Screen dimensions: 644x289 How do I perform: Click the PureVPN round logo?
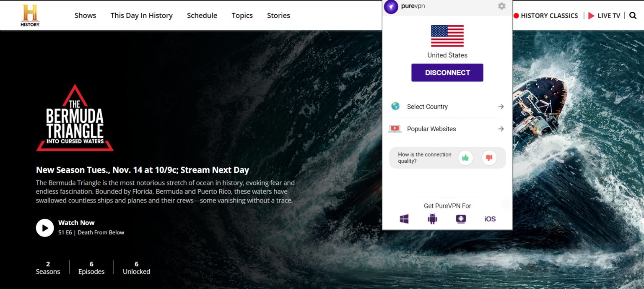pos(391,7)
